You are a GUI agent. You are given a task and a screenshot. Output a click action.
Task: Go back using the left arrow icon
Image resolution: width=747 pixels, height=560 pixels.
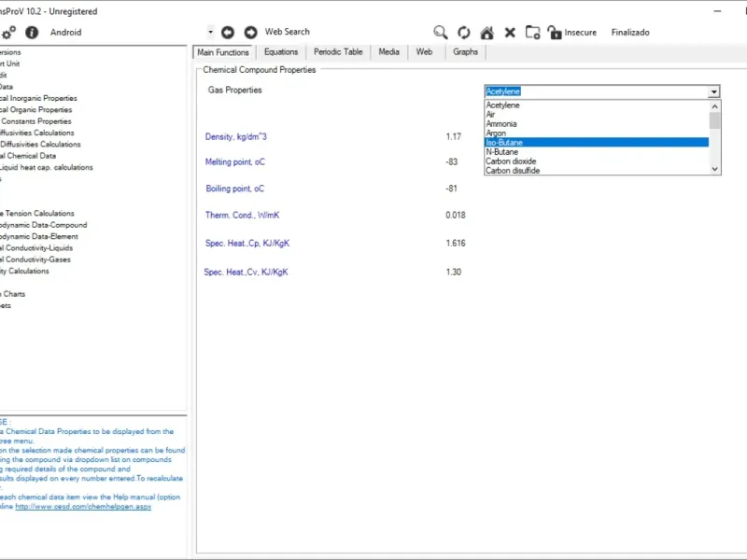(x=228, y=32)
